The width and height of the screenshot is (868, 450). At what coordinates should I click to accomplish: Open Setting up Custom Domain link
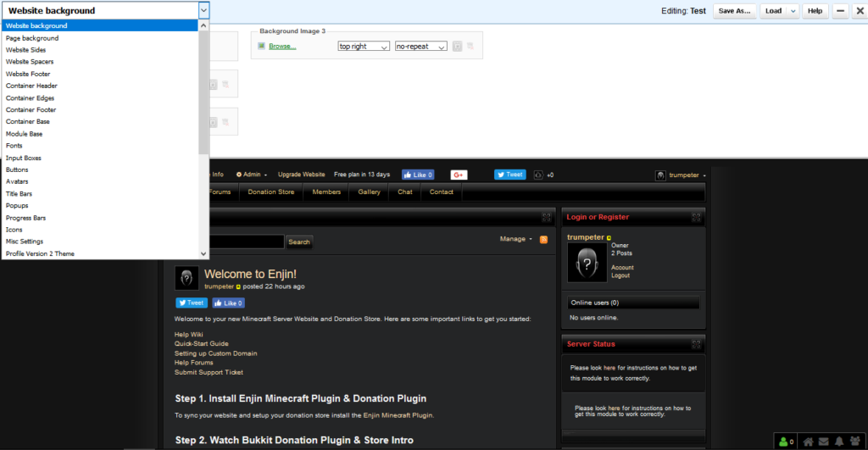pos(216,353)
